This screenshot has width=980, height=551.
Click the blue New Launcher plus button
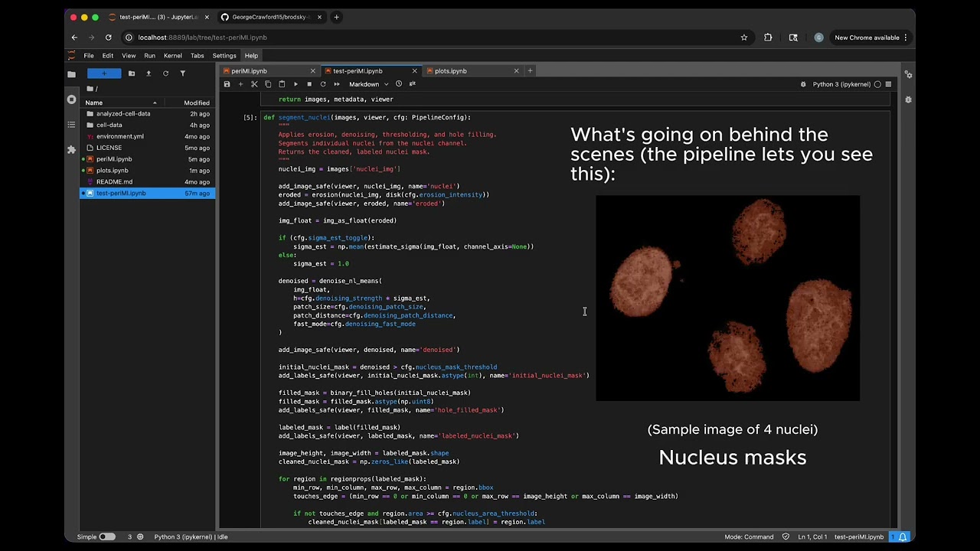tap(103, 73)
